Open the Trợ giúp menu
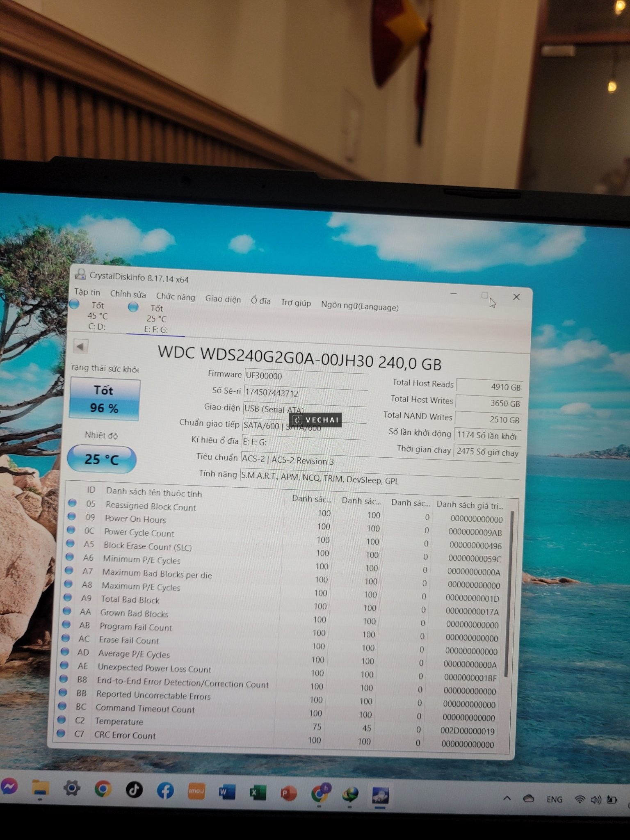 pyautogui.click(x=296, y=303)
